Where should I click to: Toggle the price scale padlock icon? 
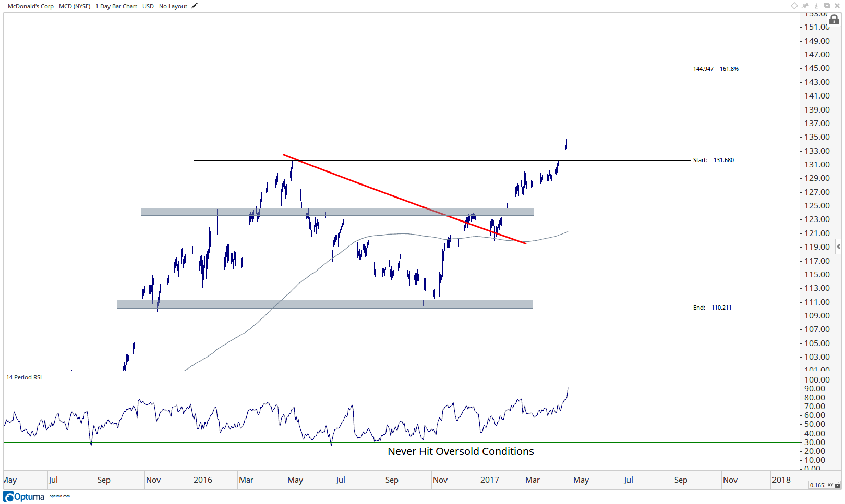click(x=834, y=20)
